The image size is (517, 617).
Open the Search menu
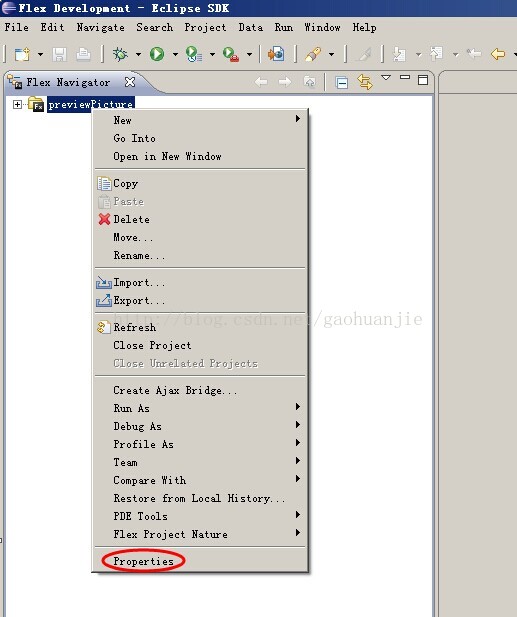click(x=155, y=28)
